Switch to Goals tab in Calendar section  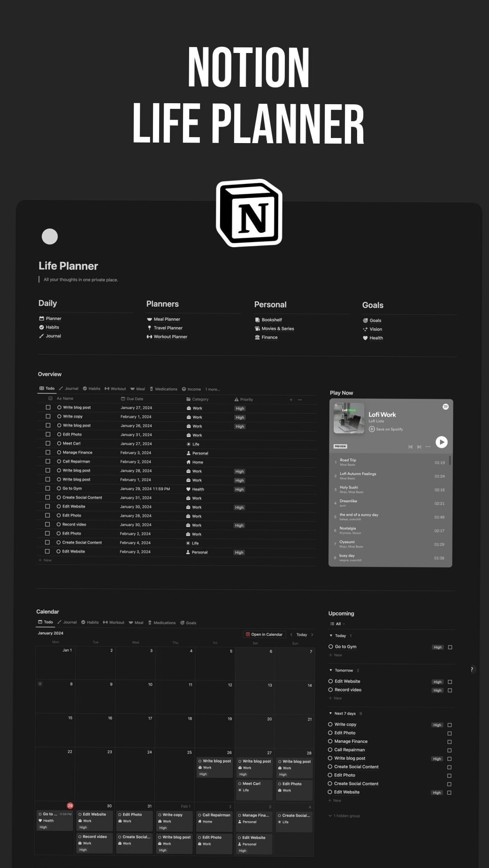pos(188,623)
